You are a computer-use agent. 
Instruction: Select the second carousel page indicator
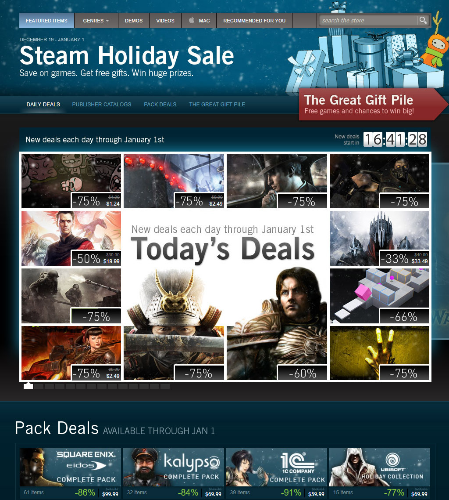click(39, 387)
